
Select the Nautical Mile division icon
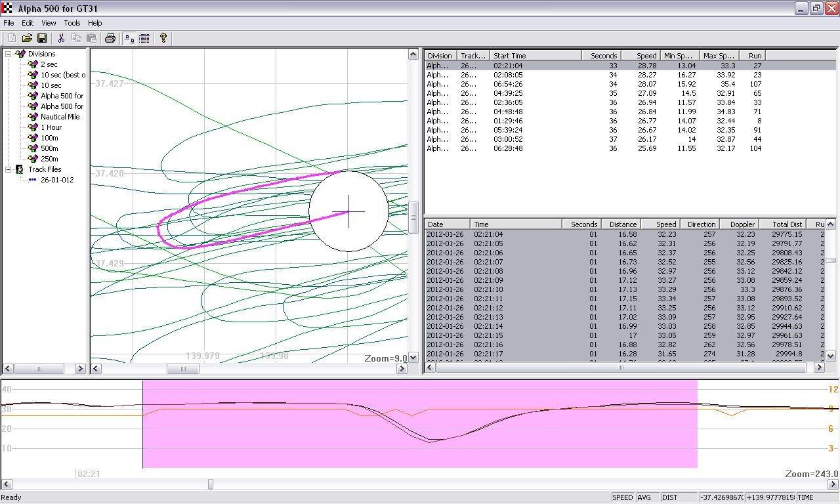pos(33,117)
